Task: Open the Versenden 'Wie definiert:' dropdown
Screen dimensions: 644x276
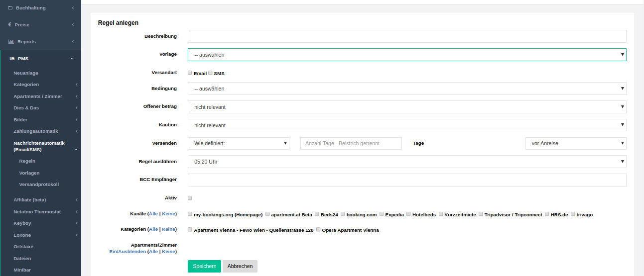Action: coord(239,143)
